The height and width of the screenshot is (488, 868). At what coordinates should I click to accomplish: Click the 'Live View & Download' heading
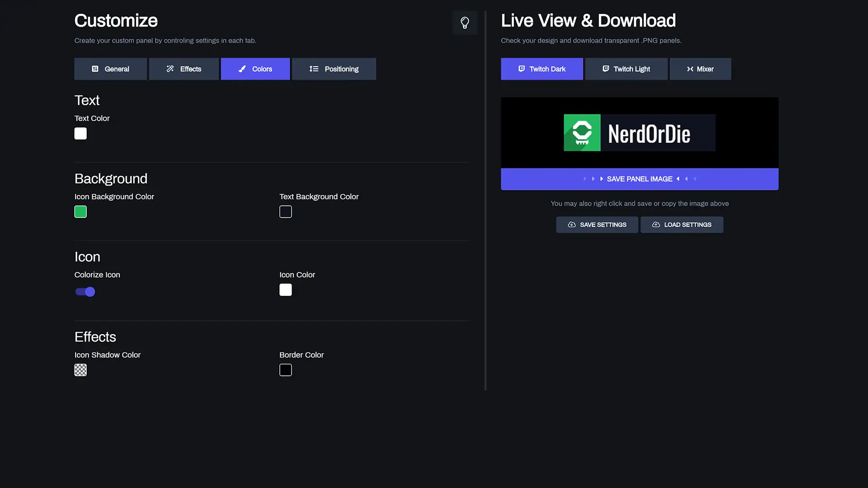point(588,20)
